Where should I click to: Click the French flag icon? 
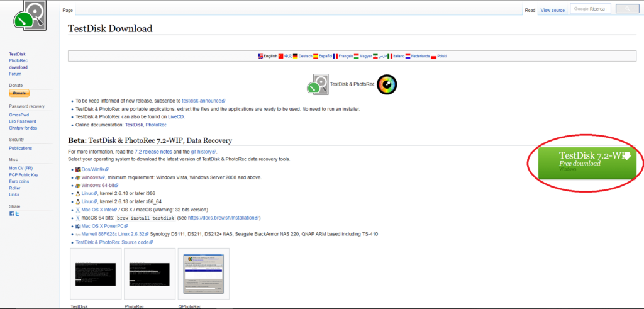pos(336,56)
